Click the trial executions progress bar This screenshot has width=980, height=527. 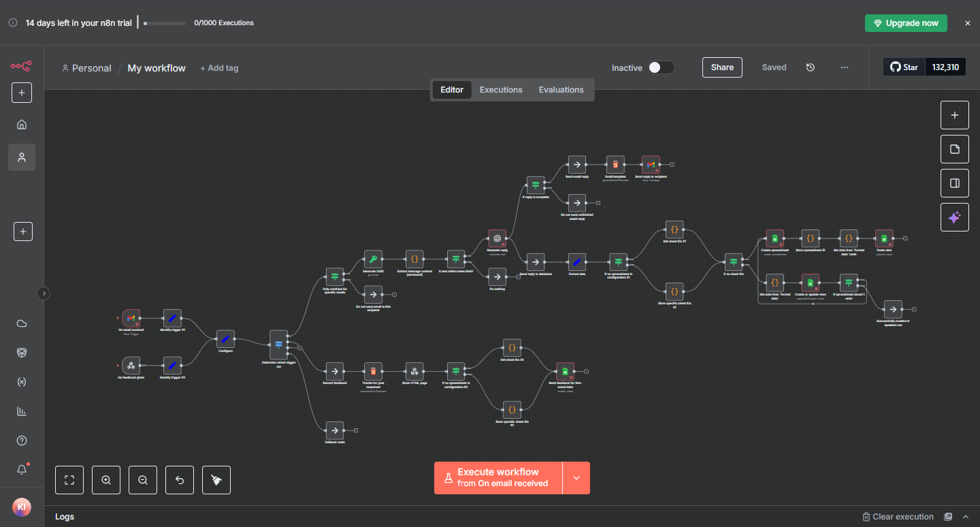click(x=165, y=23)
